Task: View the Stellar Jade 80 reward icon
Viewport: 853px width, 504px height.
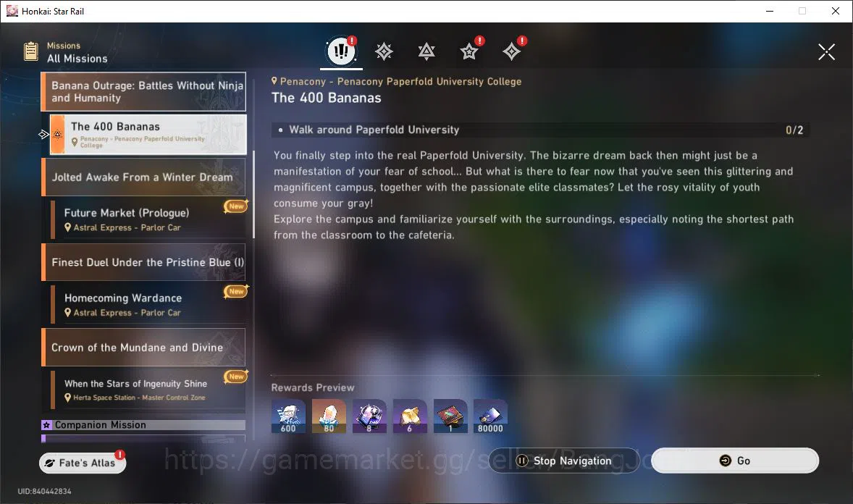Action: [329, 416]
